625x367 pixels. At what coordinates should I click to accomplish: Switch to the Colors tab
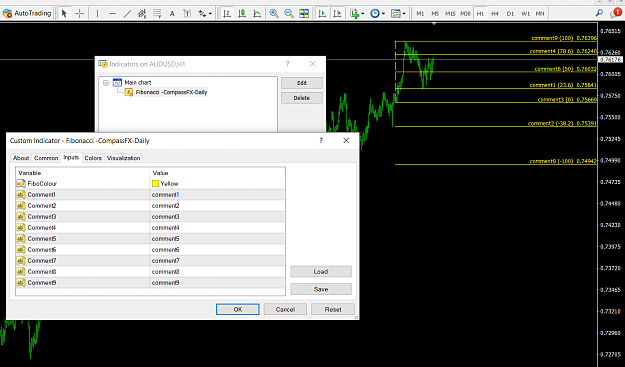point(93,158)
